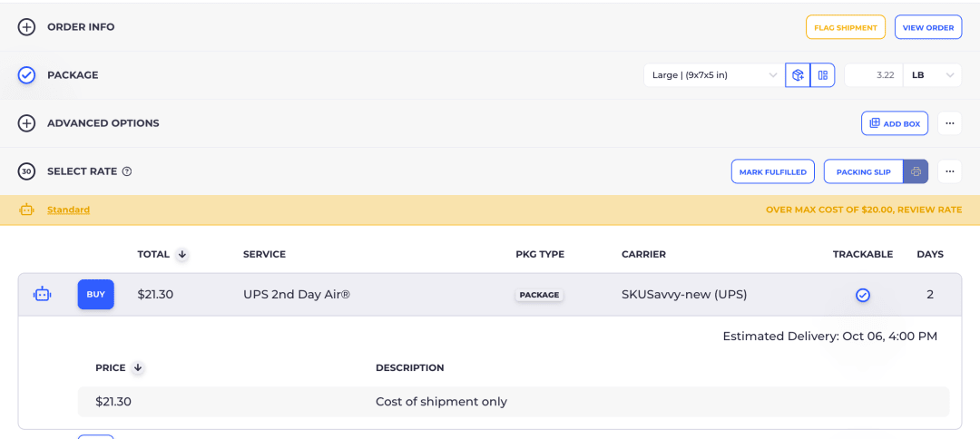Image resolution: width=980 pixels, height=439 pixels.
Task: Click the trackable checkmark on the UPS row
Action: pyautogui.click(x=863, y=295)
